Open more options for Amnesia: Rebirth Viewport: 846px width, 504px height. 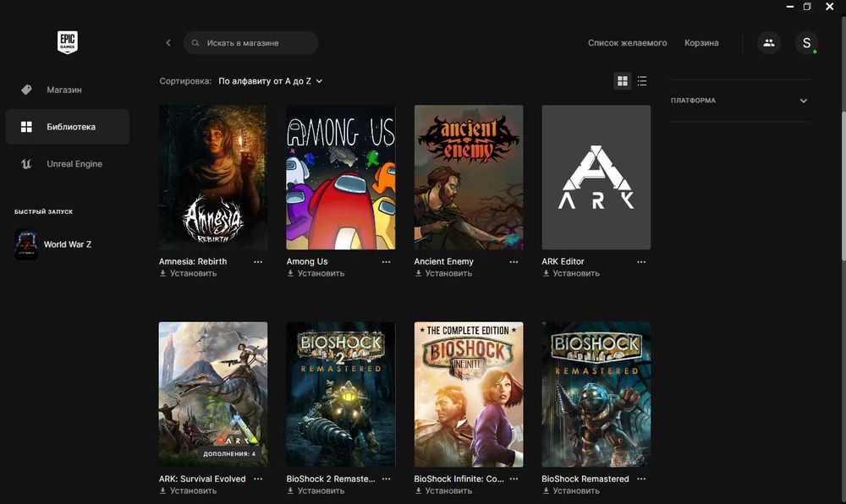(x=258, y=262)
